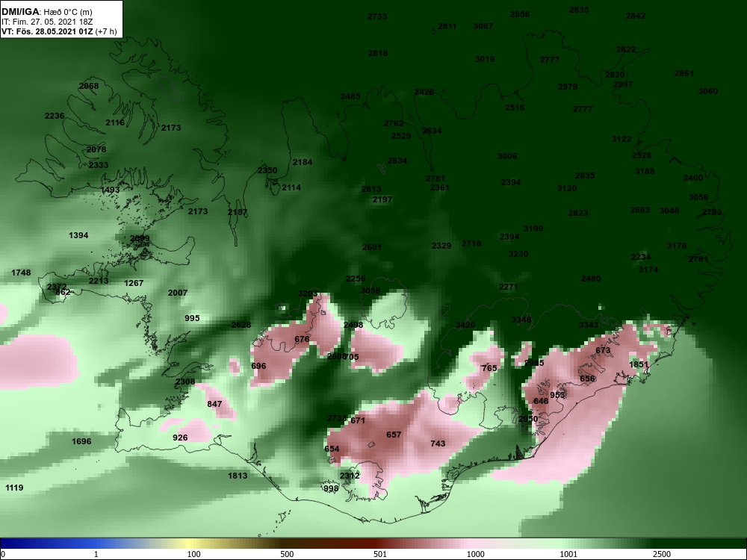747x560 pixels.
Task: Click the map value 2333
Action: click(99, 165)
